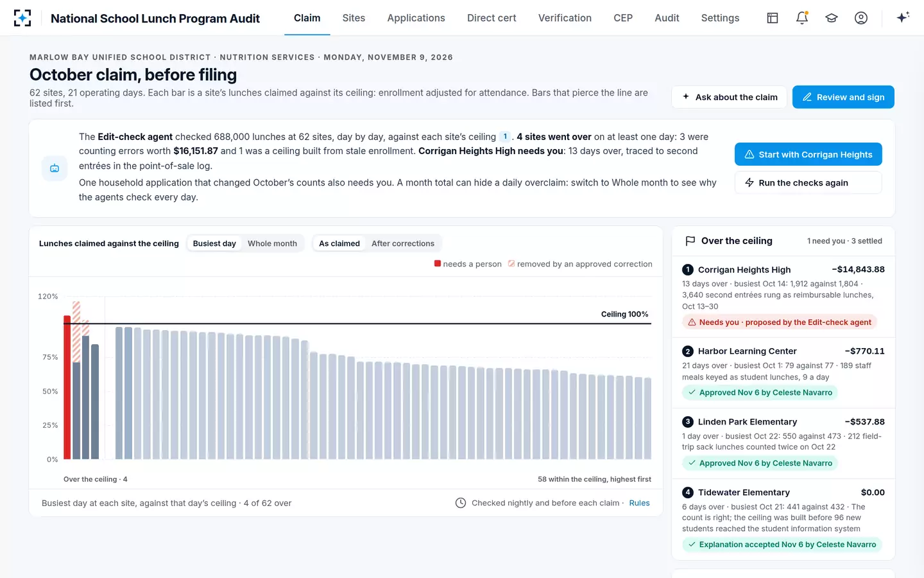Click the 'Approved Nov 6' tag under Harbor Learning Center
Viewport: 924px width, 578px height.
[760, 392]
